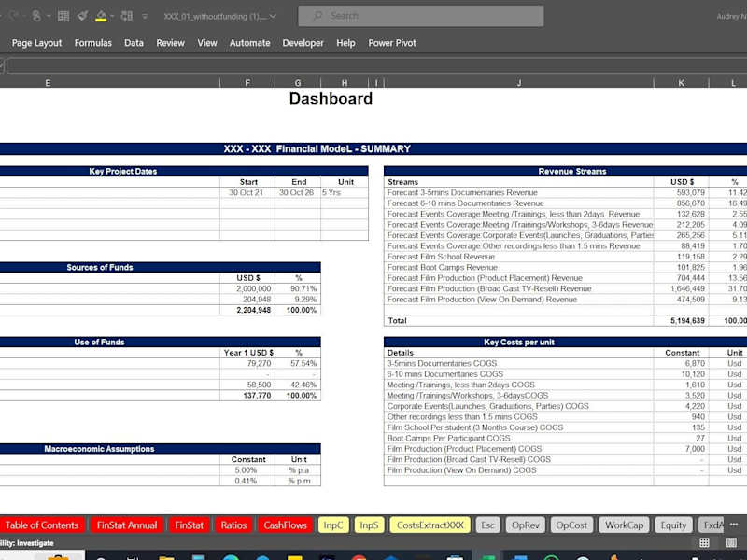Select Forecast Boot Camps Revenue label
The height and width of the screenshot is (560, 747).
click(x=442, y=268)
